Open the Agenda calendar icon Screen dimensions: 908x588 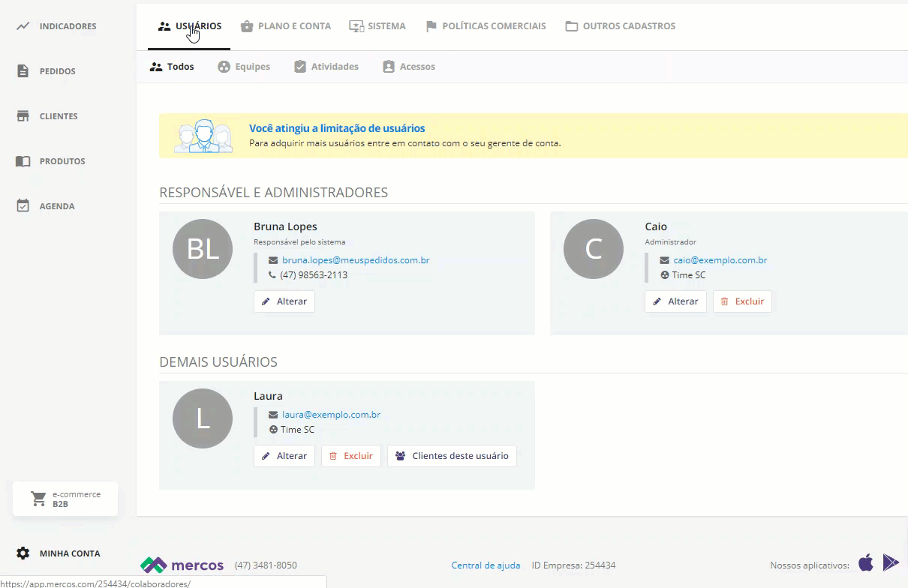click(23, 206)
